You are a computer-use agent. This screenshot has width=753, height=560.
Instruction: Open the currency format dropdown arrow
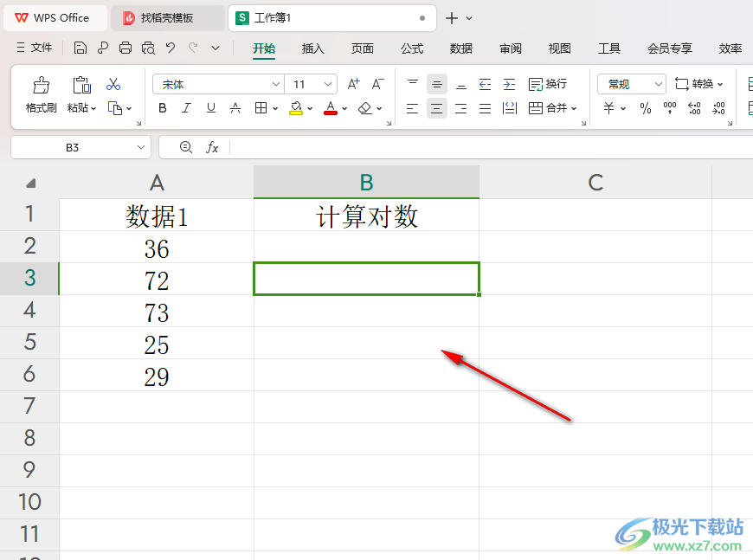point(623,108)
